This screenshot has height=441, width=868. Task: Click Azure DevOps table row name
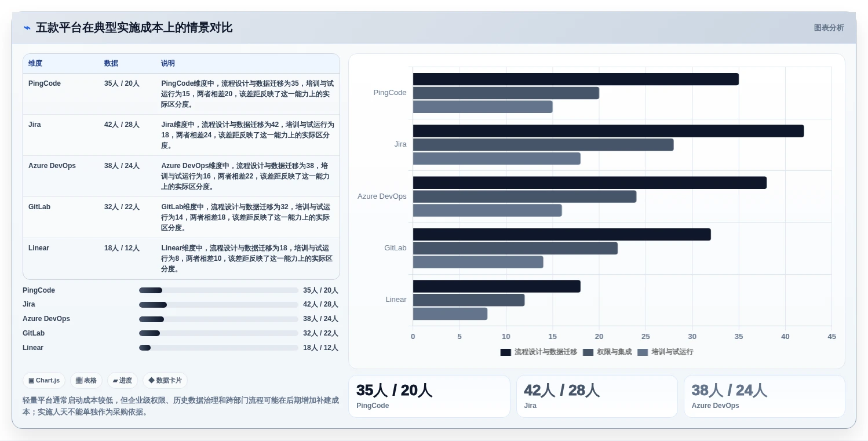coord(52,166)
